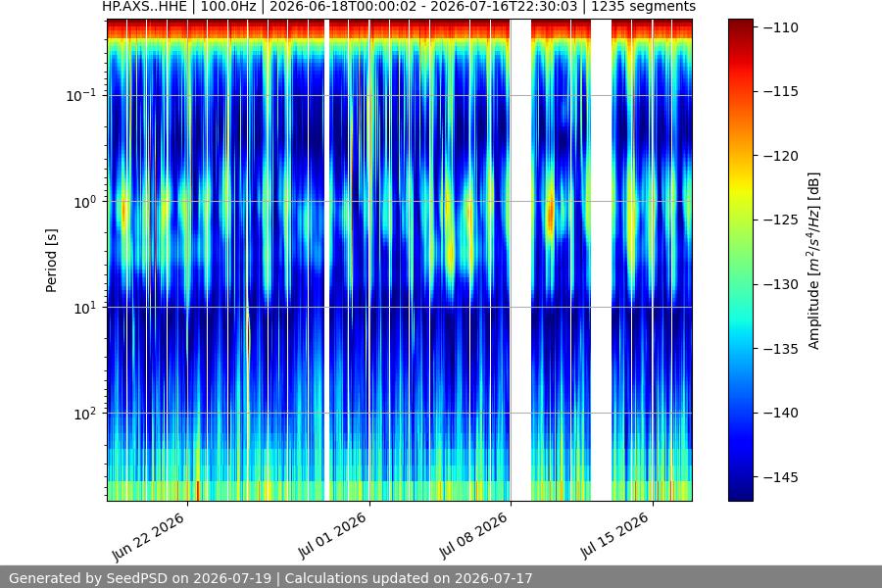Click the colorbar value '−110'

pos(781,27)
